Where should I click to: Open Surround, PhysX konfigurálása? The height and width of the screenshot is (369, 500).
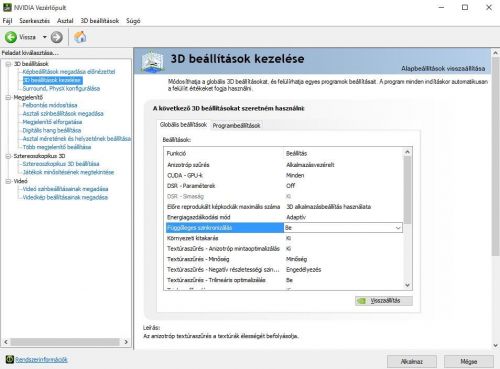[x=61, y=88]
